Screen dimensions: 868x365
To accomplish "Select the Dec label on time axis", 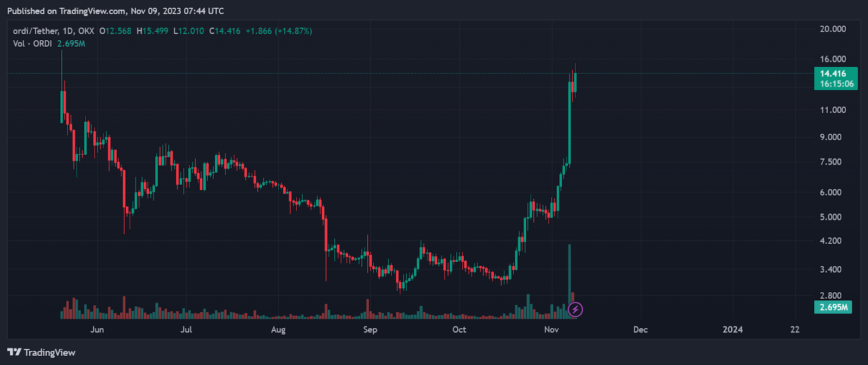I will 640,329.
